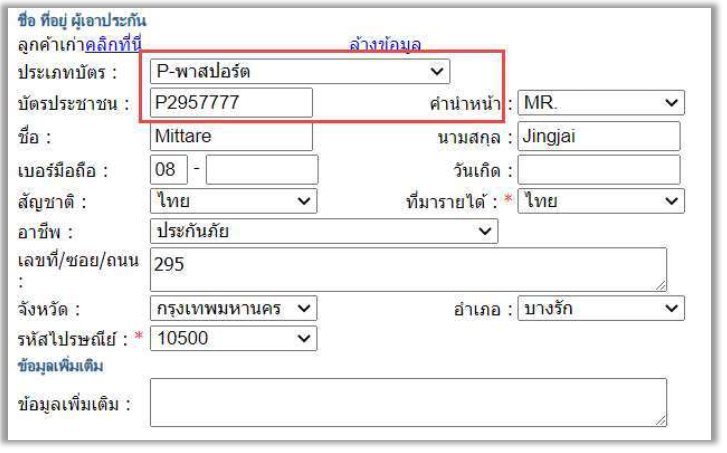Open the income source dropdown showing ไทย
The image size is (727, 453).
pos(601,201)
